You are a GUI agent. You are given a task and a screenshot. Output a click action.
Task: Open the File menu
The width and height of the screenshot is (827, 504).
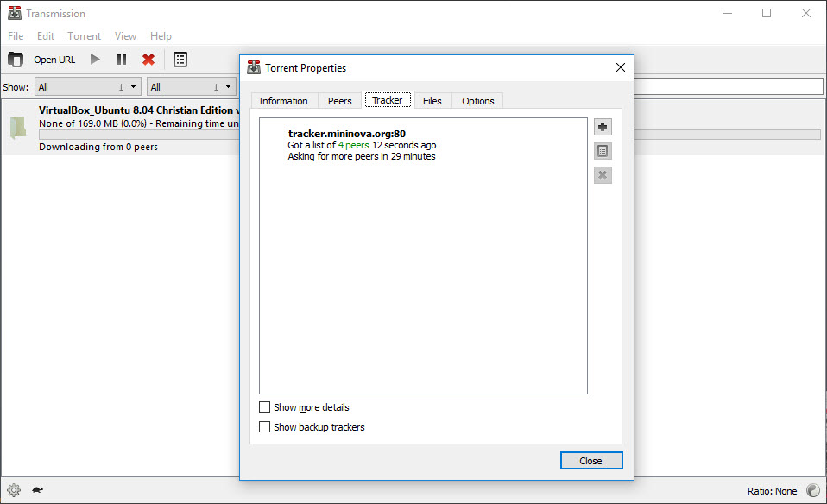point(16,36)
